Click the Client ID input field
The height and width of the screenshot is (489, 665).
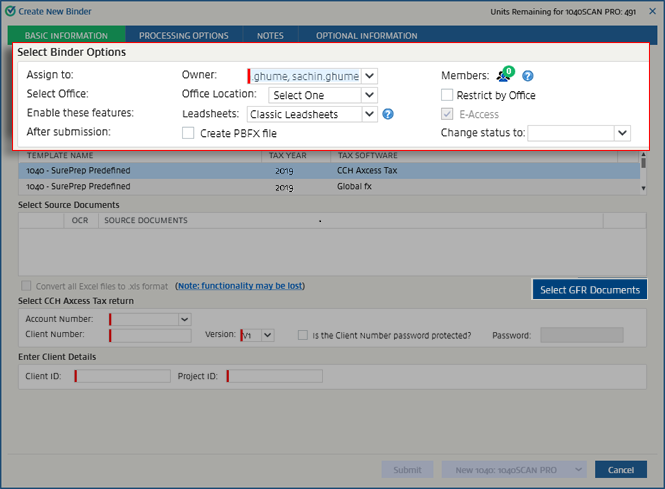tap(123, 376)
